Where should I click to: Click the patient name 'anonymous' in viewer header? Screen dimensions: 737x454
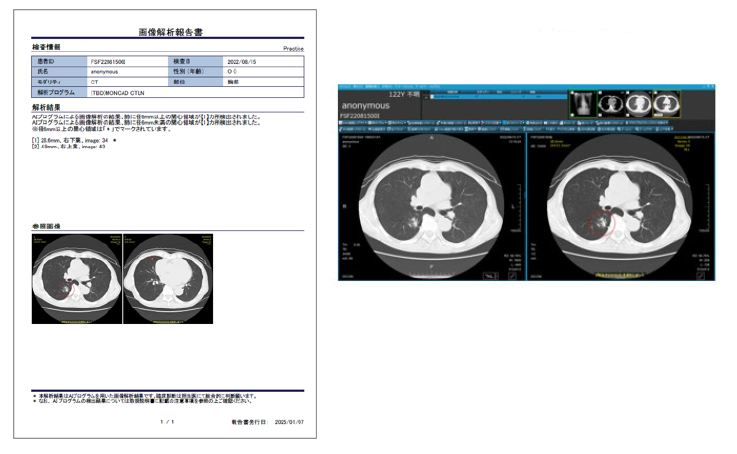[363, 105]
